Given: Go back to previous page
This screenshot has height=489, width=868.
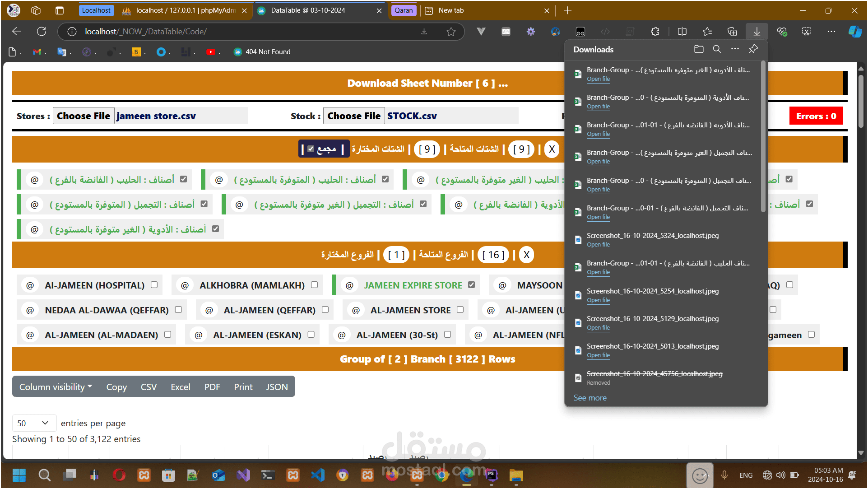Looking at the screenshot, I should (17, 32).
